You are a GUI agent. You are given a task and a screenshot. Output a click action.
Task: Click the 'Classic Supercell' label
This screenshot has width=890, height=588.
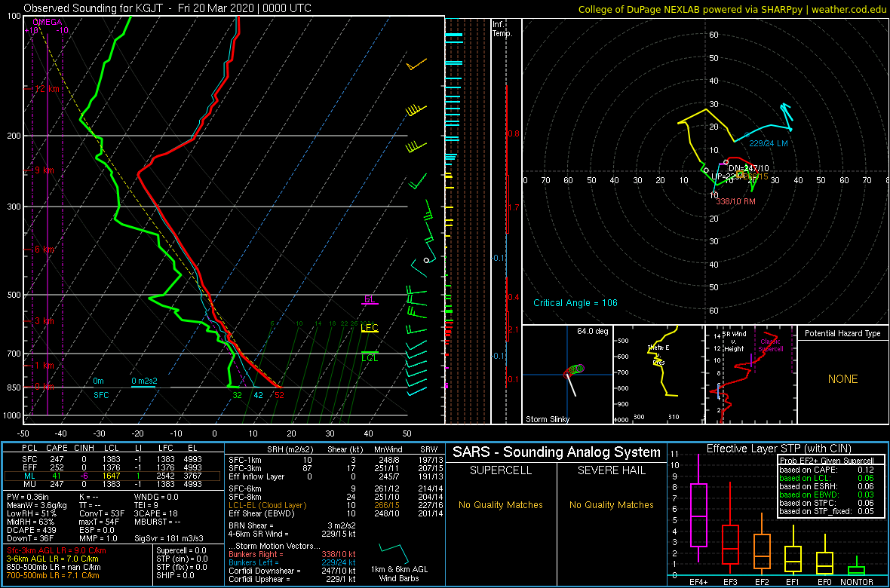771,346
